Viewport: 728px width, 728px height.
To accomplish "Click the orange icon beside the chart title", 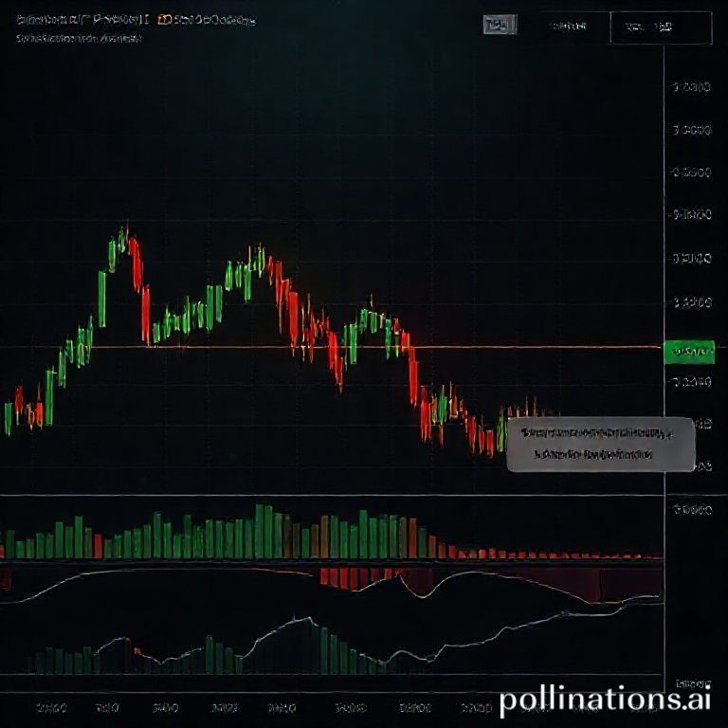I will pos(164,19).
